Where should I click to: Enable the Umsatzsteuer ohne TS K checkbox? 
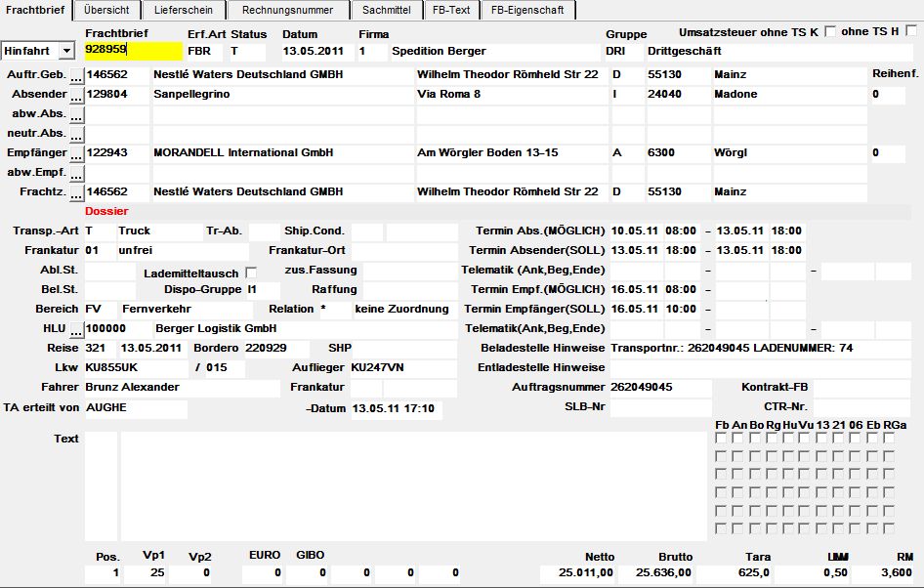click(830, 31)
